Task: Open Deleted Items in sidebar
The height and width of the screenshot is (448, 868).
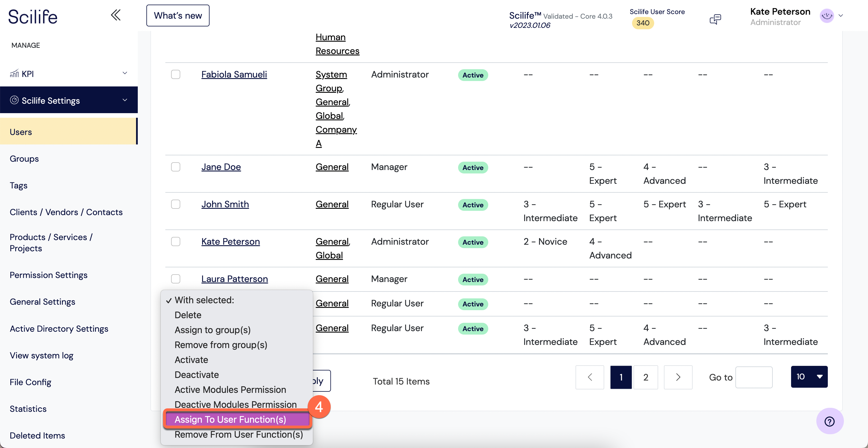Action: click(37, 436)
